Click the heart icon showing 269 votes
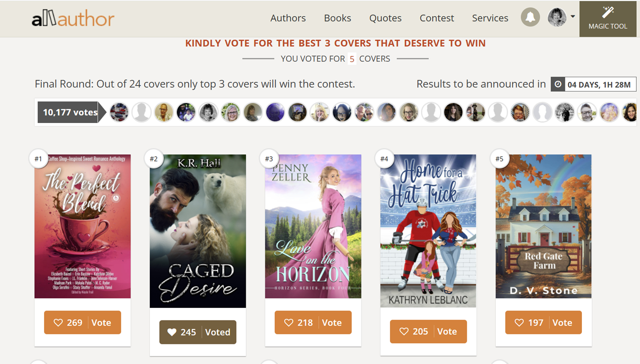This screenshot has height=364, width=640. [58, 323]
